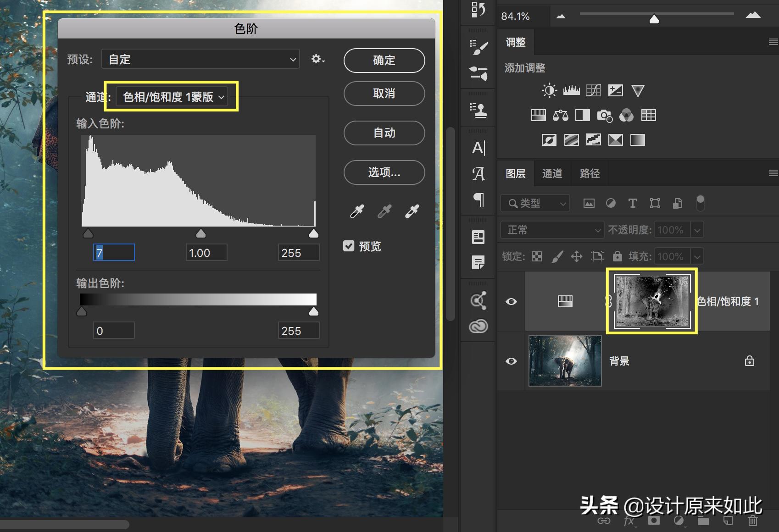
Task: Toggle the 预览 preview checkbox
Action: (350, 246)
